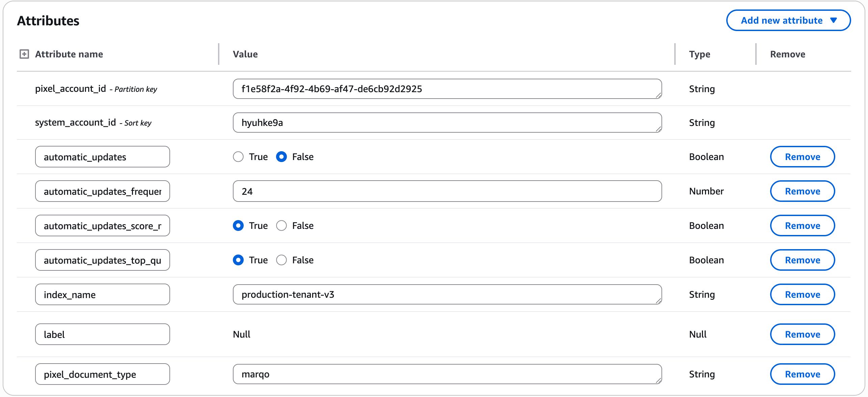Click the index_name attribute name field
Screen dimensions: 868x397
pos(102,295)
